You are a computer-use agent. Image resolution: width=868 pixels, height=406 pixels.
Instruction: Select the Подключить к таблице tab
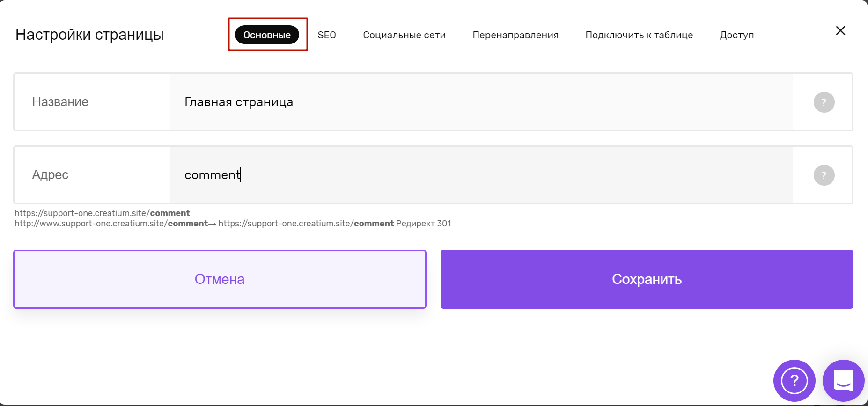(639, 35)
